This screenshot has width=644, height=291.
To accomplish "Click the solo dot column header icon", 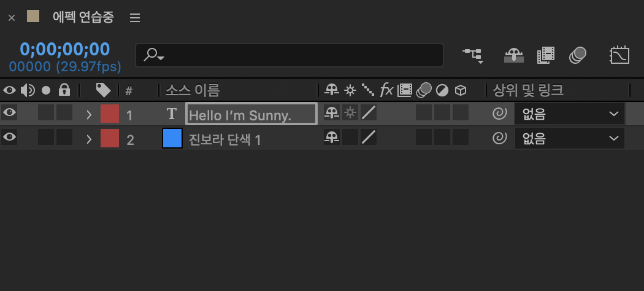I will 46,90.
